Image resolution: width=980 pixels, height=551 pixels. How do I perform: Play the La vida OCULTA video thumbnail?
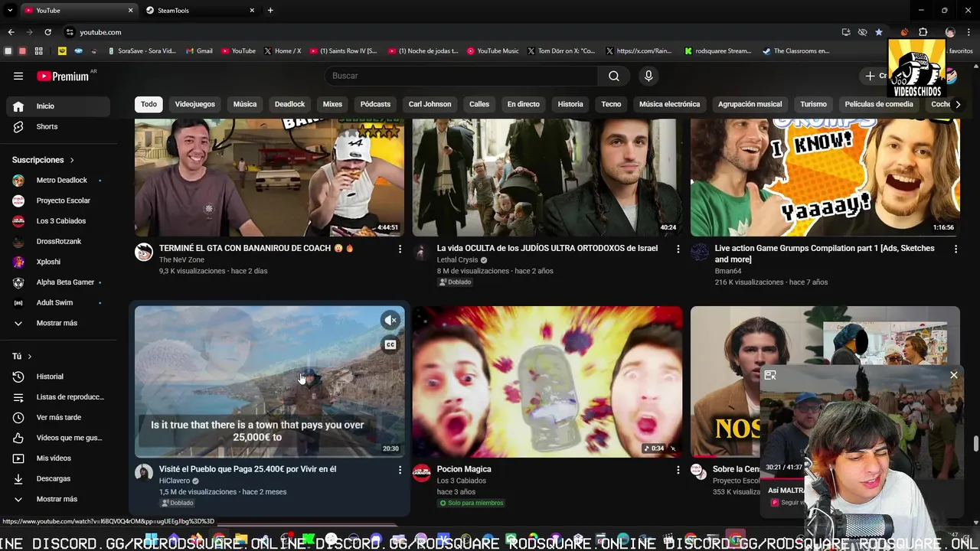coord(547,178)
